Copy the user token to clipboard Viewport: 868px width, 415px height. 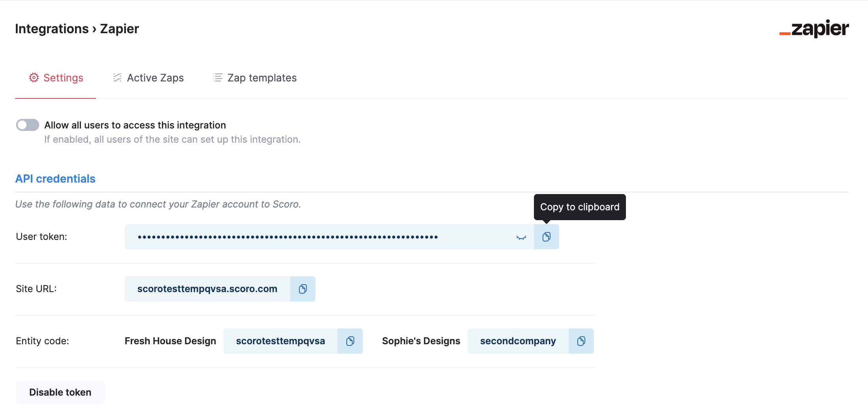(546, 237)
